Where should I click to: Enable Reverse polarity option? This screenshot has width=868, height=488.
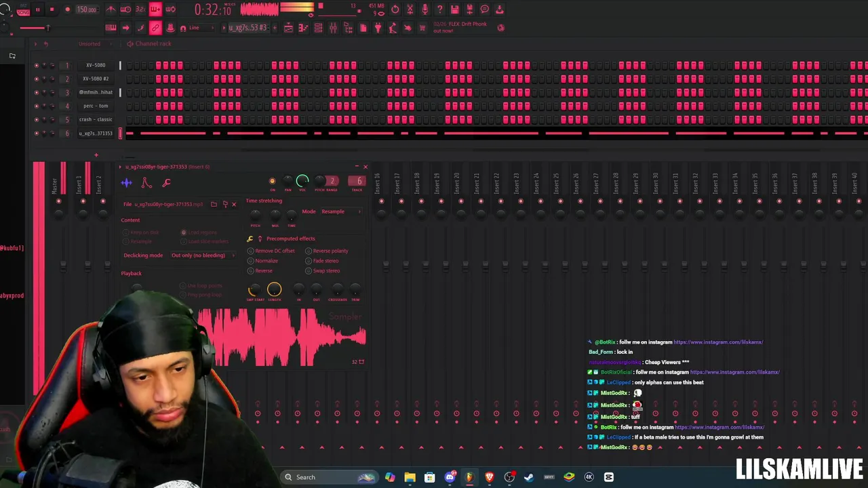pyautogui.click(x=327, y=251)
